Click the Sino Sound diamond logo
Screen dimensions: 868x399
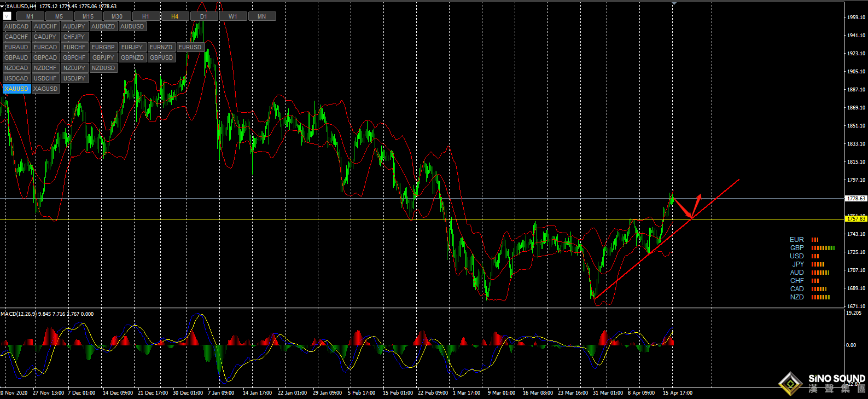pyautogui.click(x=790, y=383)
